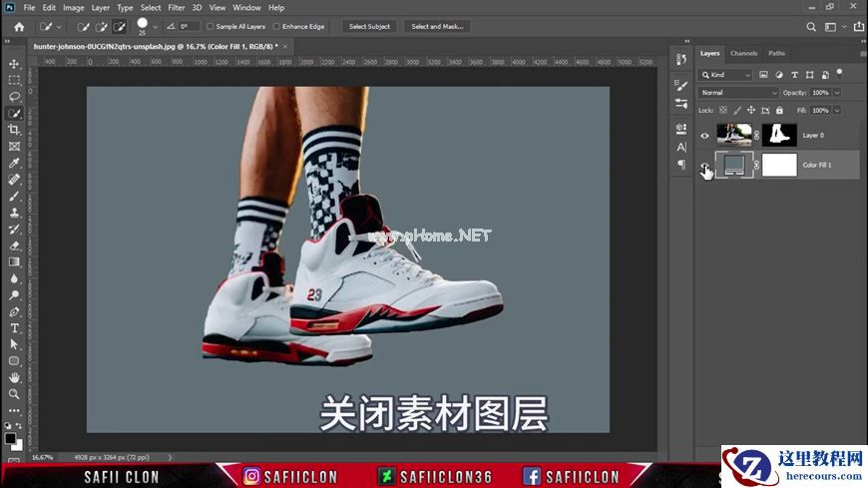This screenshot has width=868, height=488.
Task: Select the Move tool
Action: pos(14,64)
